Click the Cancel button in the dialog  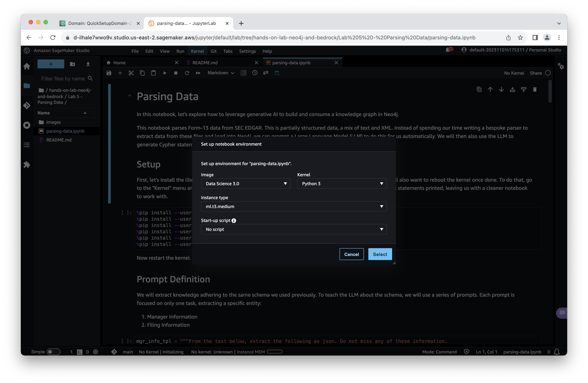[x=351, y=254]
